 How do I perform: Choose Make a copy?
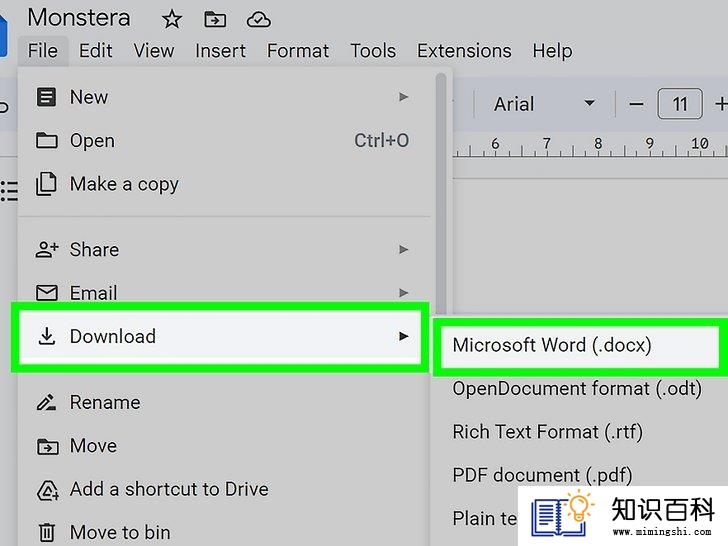tap(223, 184)
